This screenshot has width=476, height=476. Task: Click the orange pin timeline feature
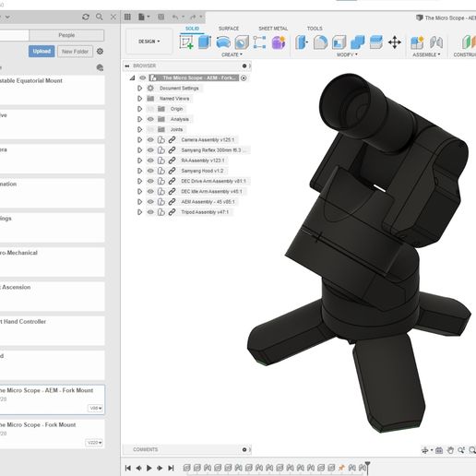click(341, 468)
